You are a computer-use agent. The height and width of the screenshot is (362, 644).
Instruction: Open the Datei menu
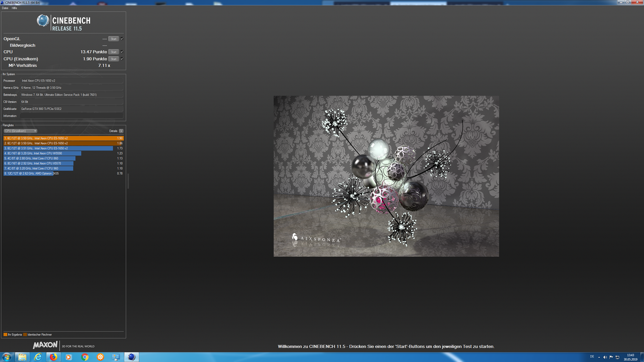(x=5, y=8)
